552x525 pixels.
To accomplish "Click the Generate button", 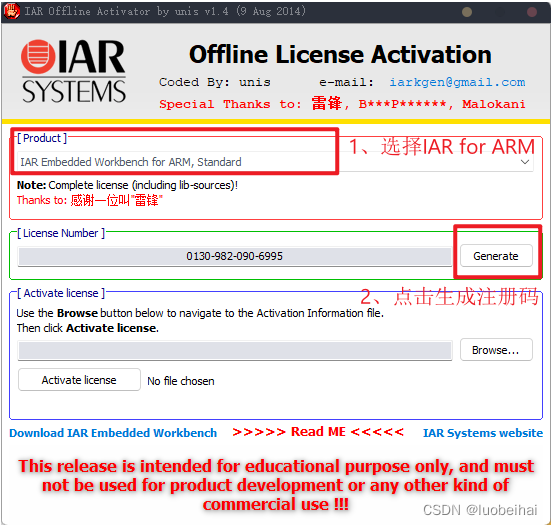I will pyautogui.click(x=496, y=256).
